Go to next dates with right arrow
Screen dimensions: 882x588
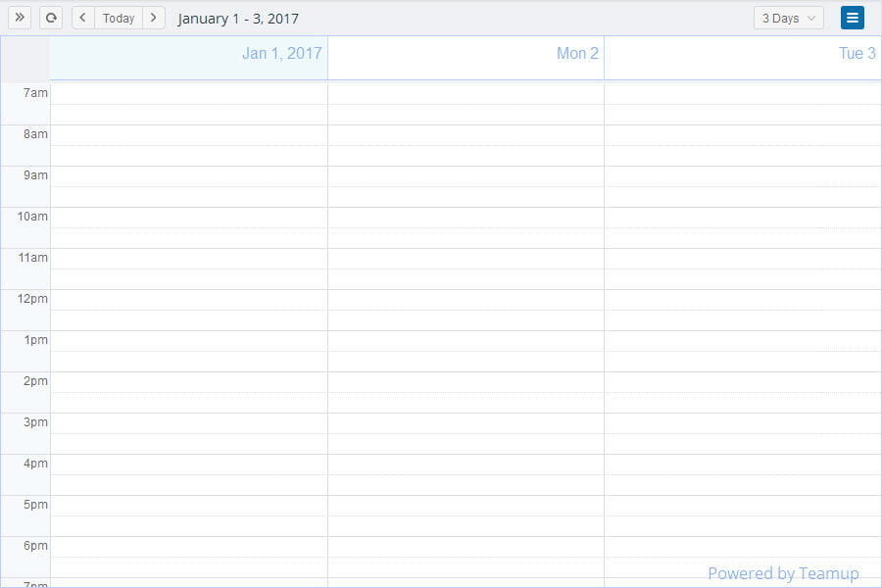pyautogui.click(x=153, y=18)
